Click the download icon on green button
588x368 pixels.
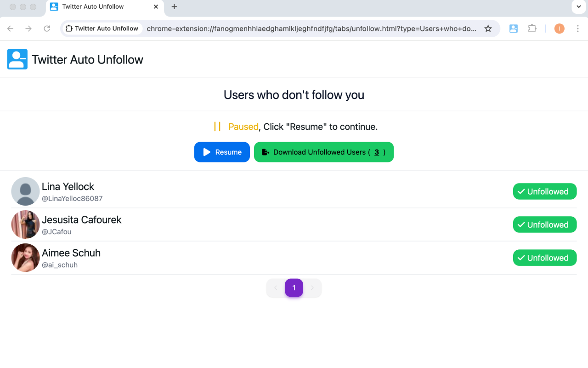tap(265, 152)
